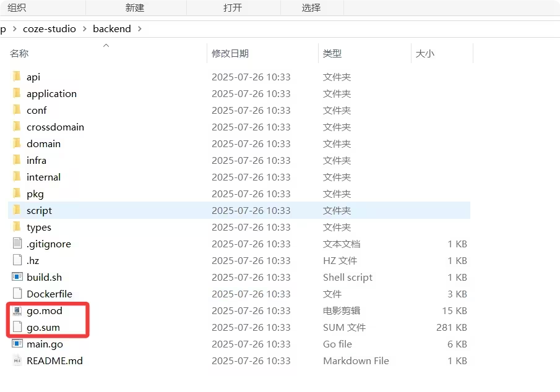560x392 pixels.
Task: Open README.md markdown file
Action: 53,360
